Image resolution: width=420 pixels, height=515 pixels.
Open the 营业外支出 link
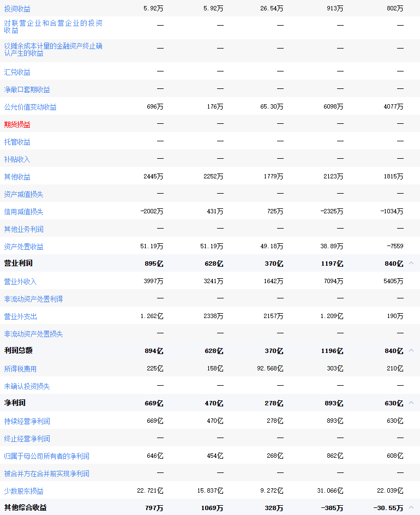21,316
